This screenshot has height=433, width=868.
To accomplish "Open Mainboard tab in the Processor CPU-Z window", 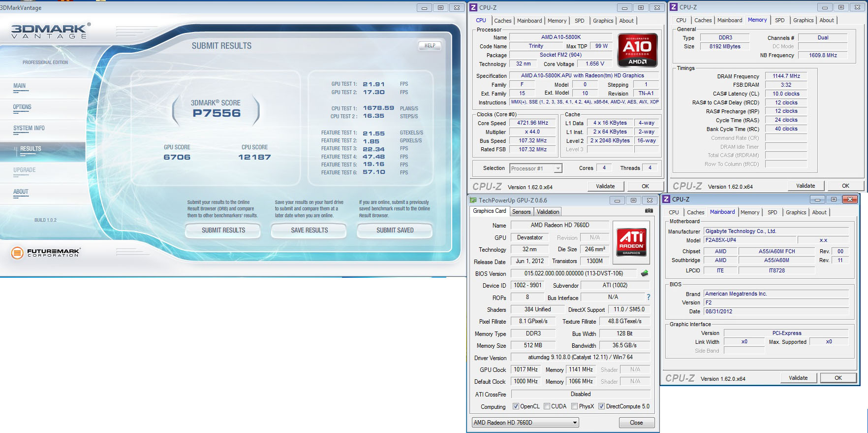I will [x=529, y=21].
